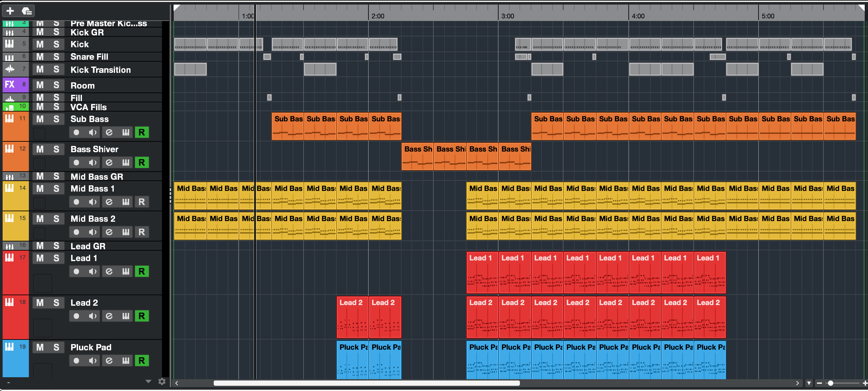Select the VCA Fills track name
Image resolution: width=868 pixels, height=391 pixels.
point(88,107)
